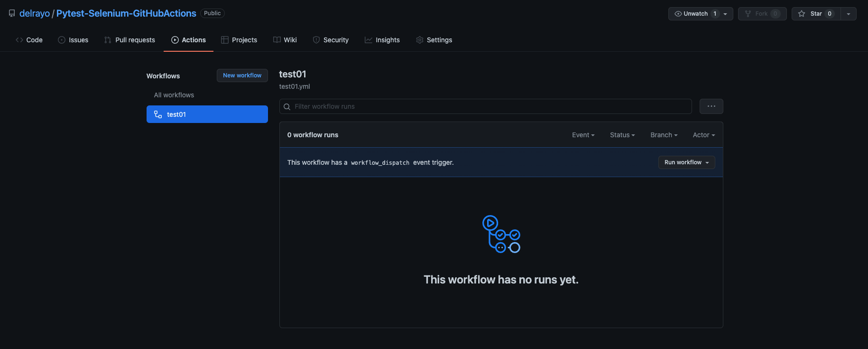
Task: Select the Actions tab
Action: pos(188,40)
